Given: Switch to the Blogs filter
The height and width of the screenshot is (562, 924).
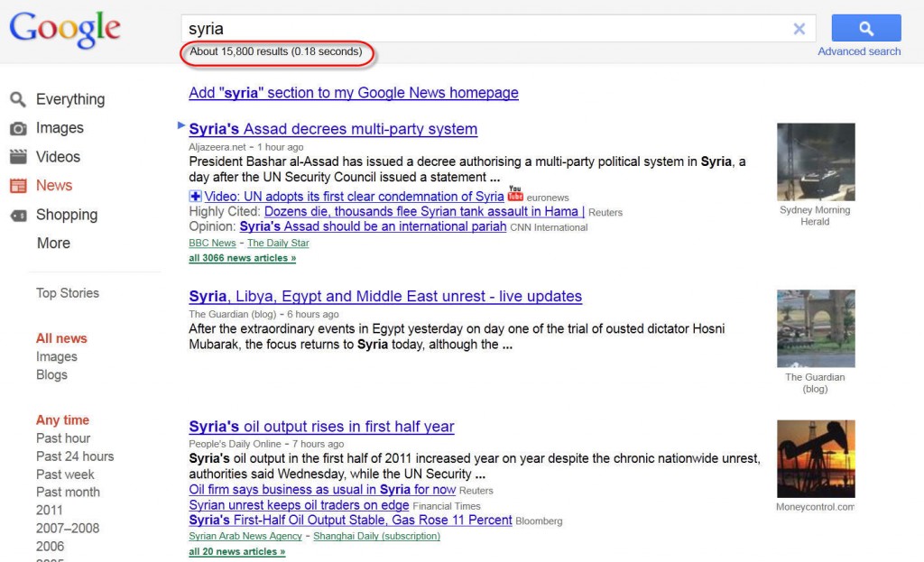Looking at the screenshot, I should click(51, 374).
